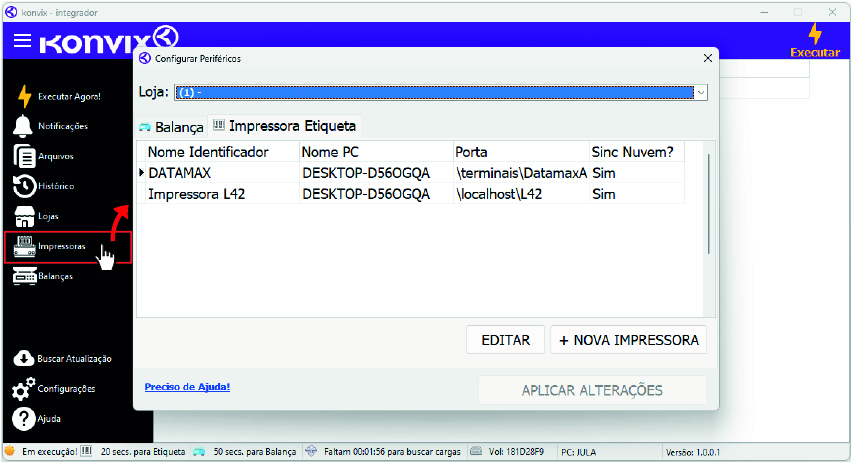Click the printer list vertical scrollbar
The height and width of the screenshot is (464, 852).
[x=709, y=204]
